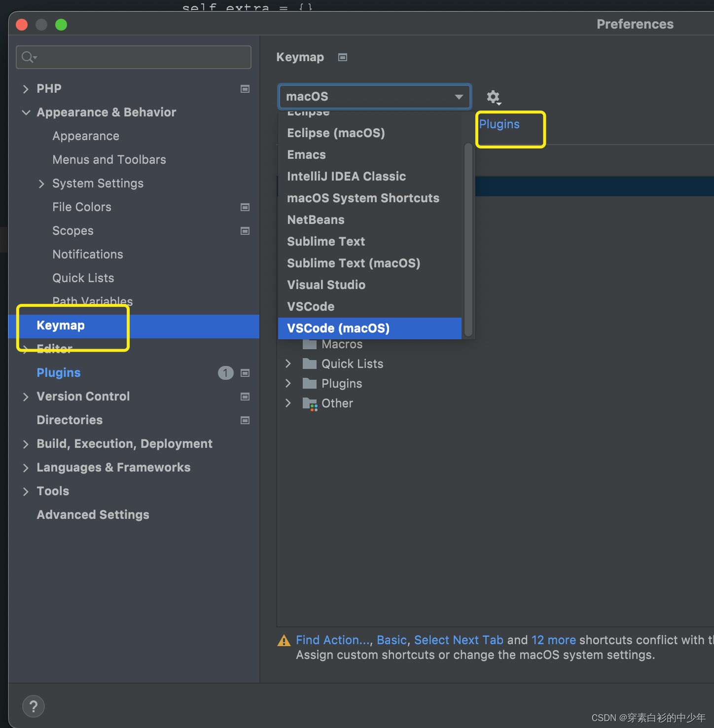Open the help question mark button
The width and height of the screenshot is (714, 728).
[33, 706]
